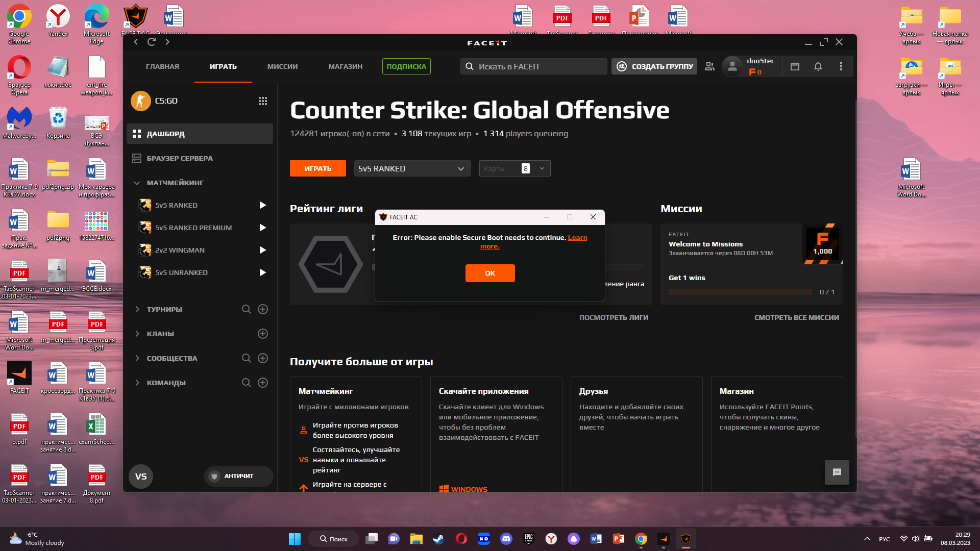
Task: Add a team with the plus icon
Action: pos(263,383)
